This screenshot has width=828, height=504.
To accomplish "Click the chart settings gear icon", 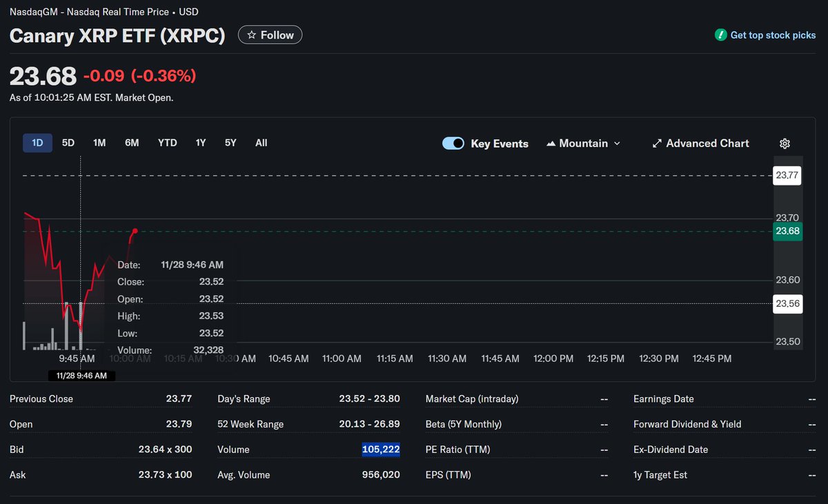I will click(785, 143).
